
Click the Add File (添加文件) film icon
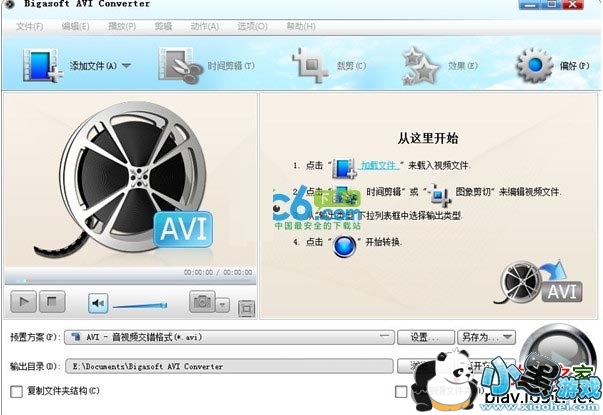coord(42,65)
